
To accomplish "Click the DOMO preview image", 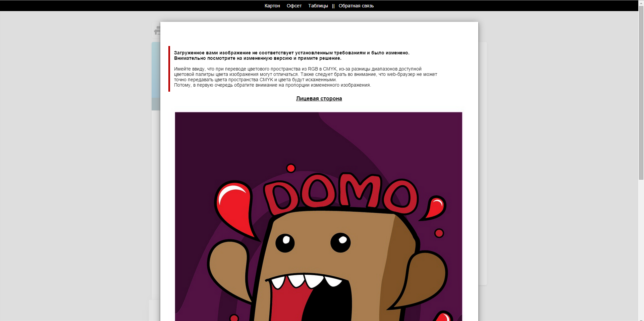I will point(319,217).
